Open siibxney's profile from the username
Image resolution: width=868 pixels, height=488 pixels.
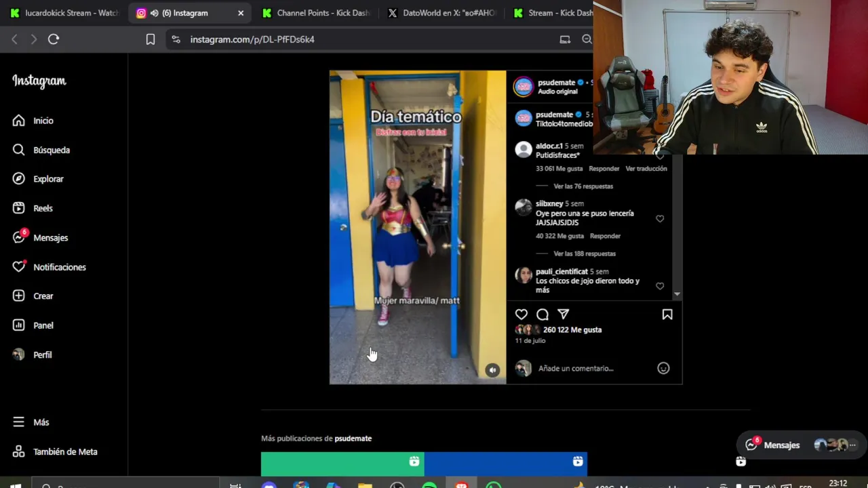click(x=549, y=204)
